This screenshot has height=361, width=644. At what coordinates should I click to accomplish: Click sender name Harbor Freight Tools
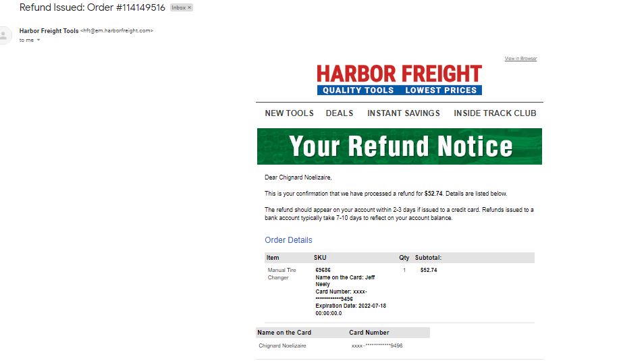[x=49, y=31]
